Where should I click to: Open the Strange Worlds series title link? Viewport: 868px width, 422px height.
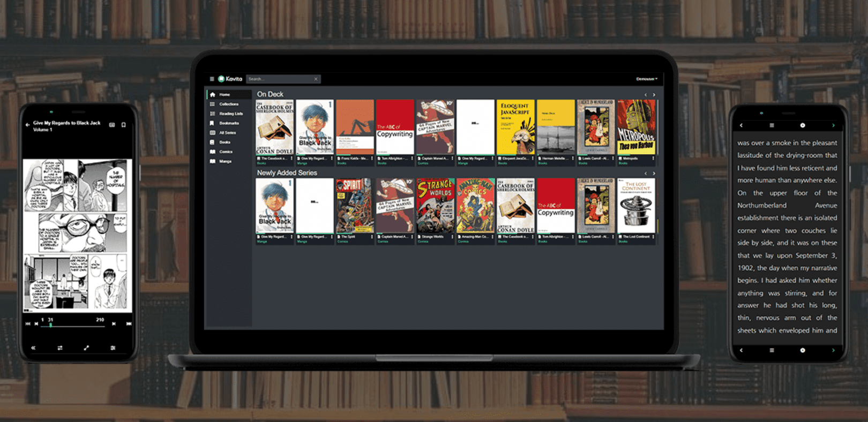pyautogui.click(x=433, y=236)
